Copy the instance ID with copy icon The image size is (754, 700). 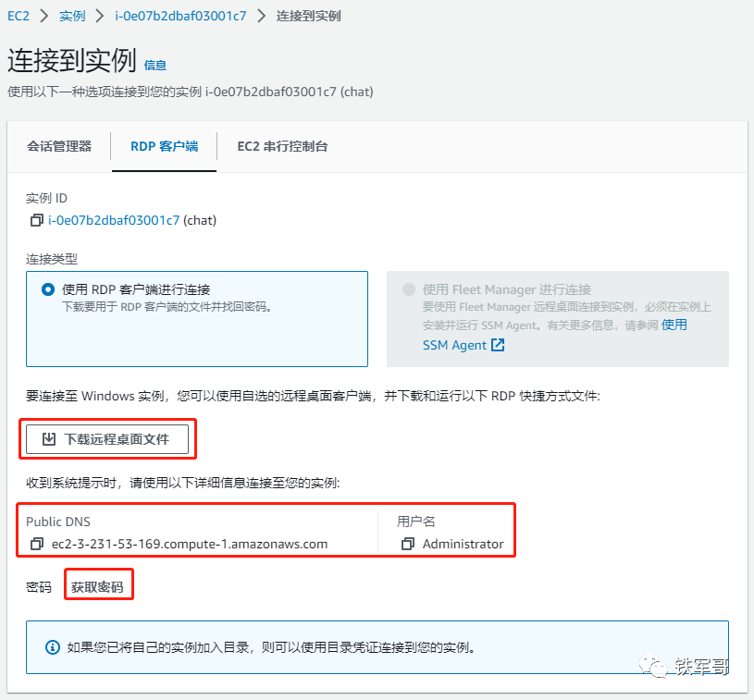click(37, 220)
